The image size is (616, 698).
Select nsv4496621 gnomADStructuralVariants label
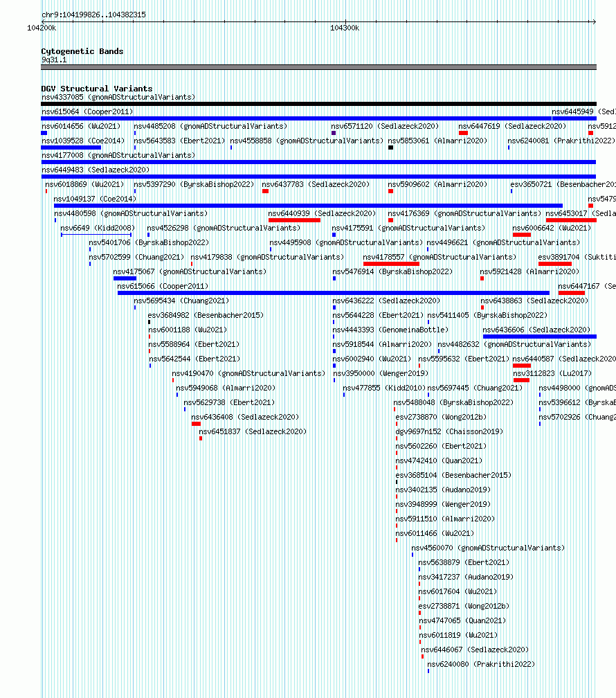click(x=503, y=242)
